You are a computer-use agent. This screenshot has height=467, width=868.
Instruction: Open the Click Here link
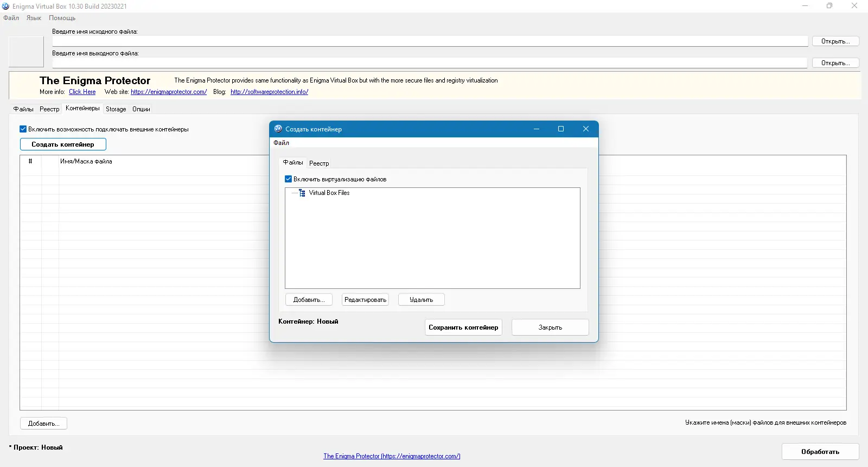82,92
